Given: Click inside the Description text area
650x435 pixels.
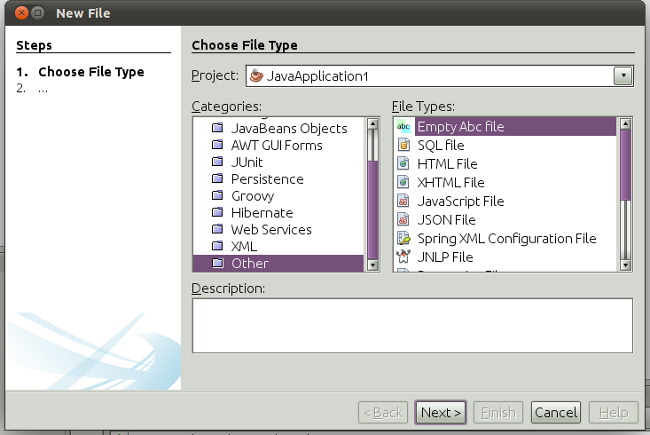Looking at the screenshot, I should [x=412, y=325].
